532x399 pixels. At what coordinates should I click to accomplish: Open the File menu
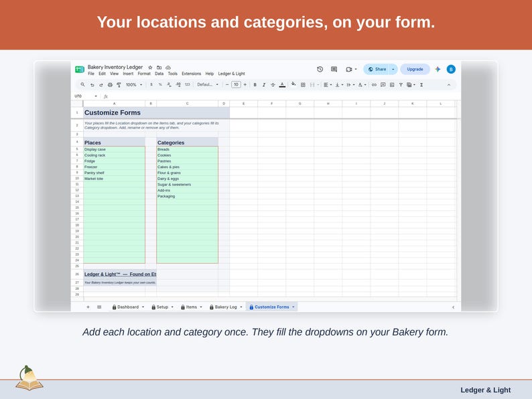point(91,74)
